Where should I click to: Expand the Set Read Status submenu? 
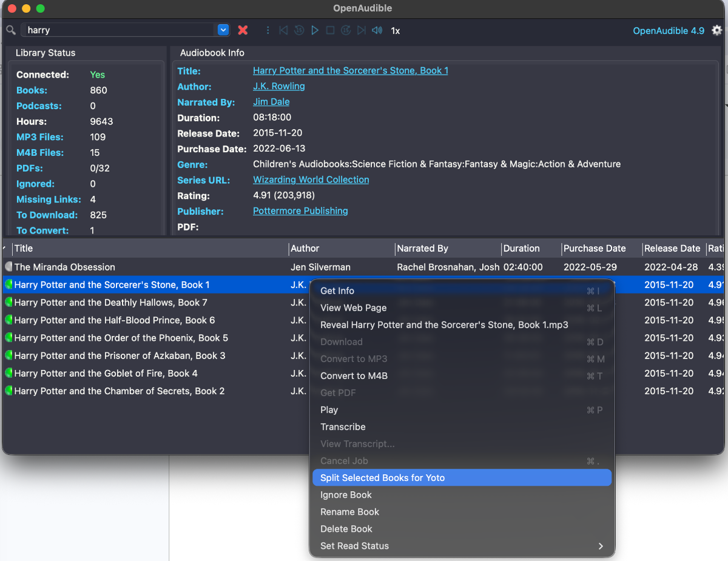pyautogui.click(x=462, y=546)
